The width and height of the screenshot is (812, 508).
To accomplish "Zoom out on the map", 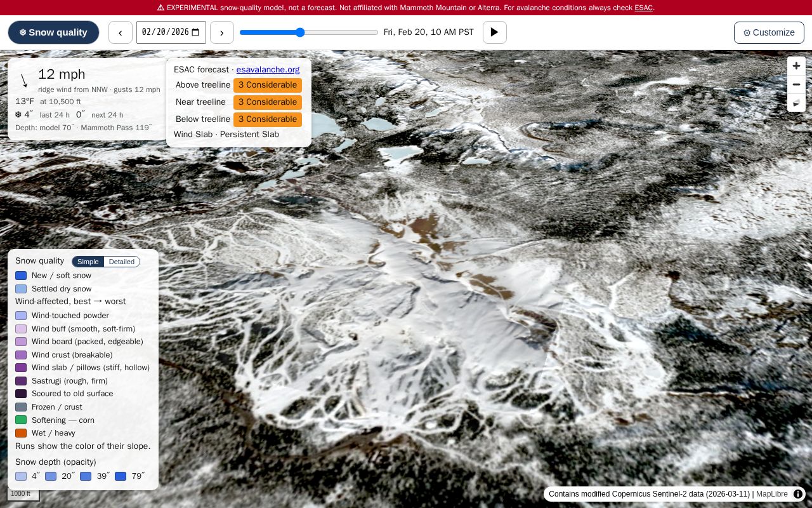I will pos(796,84).
